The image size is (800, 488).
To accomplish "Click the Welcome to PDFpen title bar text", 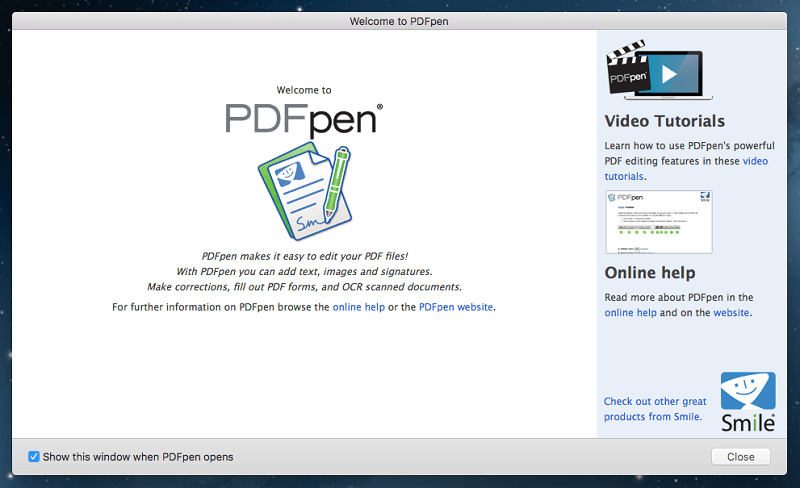I will 399,21.
